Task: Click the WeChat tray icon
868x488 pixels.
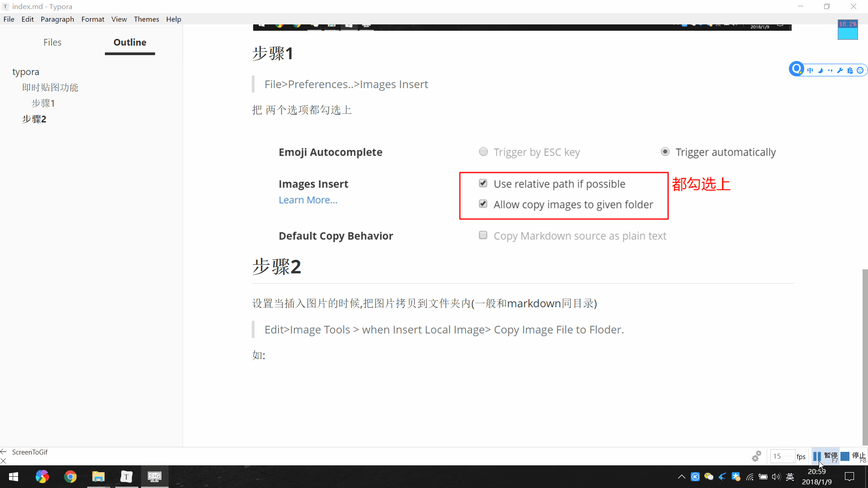Action: (x=709, y=477)
